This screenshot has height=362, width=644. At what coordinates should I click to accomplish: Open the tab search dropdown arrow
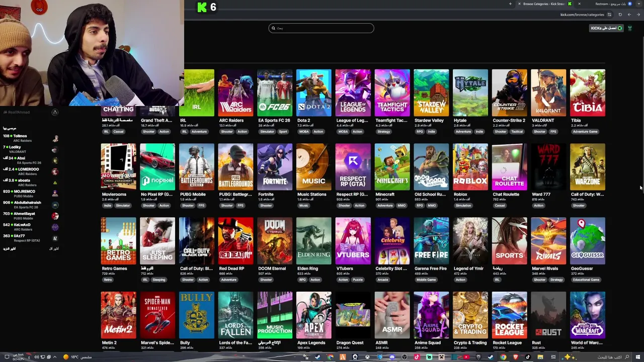pos(639,4)
